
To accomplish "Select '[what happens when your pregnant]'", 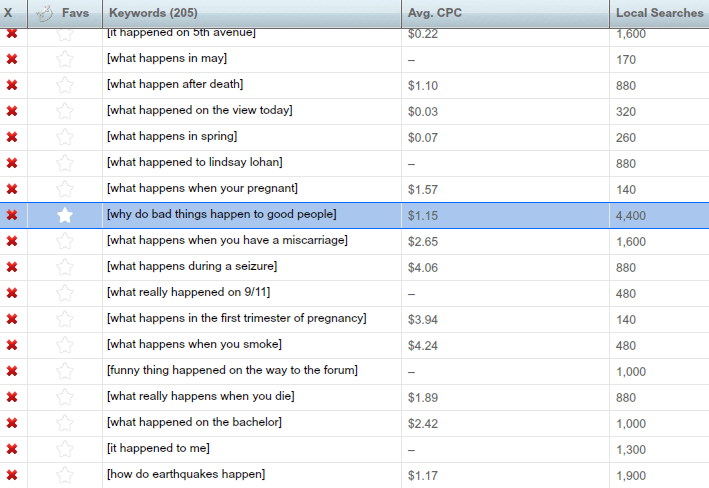I will click(202, 188).
